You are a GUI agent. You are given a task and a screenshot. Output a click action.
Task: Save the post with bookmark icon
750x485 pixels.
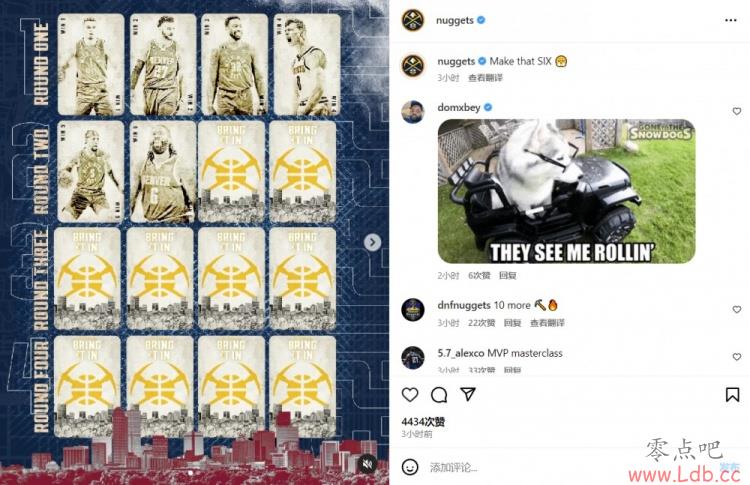point(732,395)
